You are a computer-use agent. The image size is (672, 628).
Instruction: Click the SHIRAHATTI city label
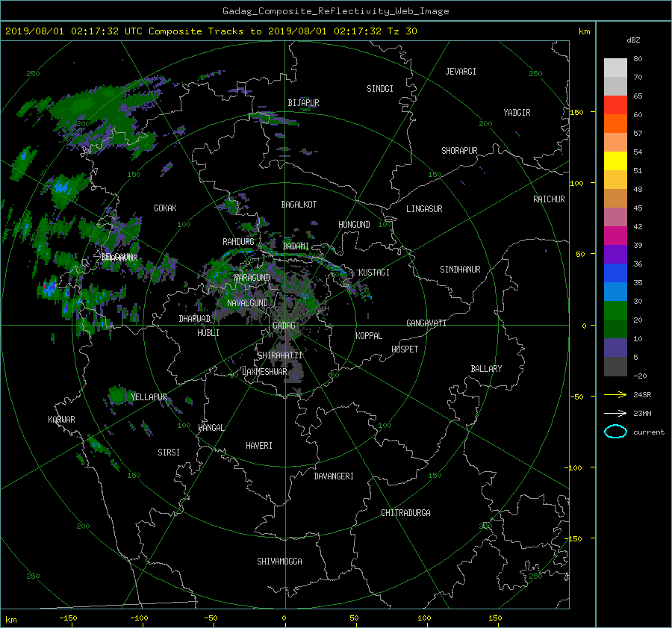tap(280, 355)
